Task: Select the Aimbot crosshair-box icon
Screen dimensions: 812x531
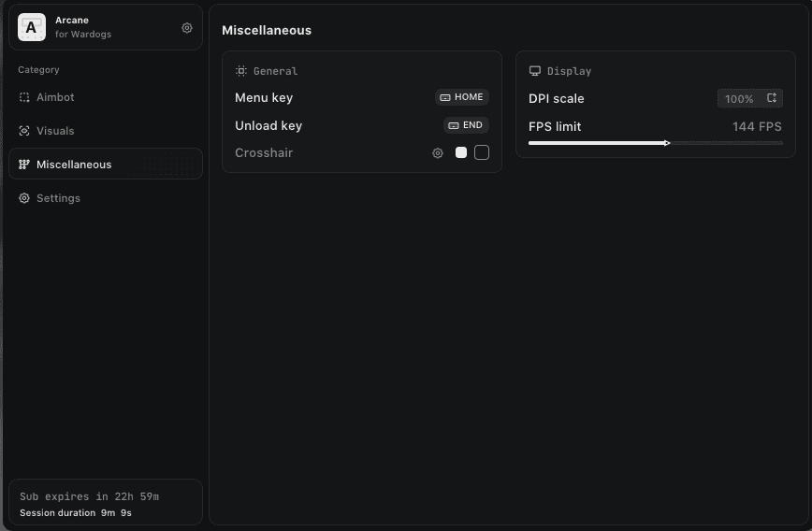Action: (x=24, y=97)
